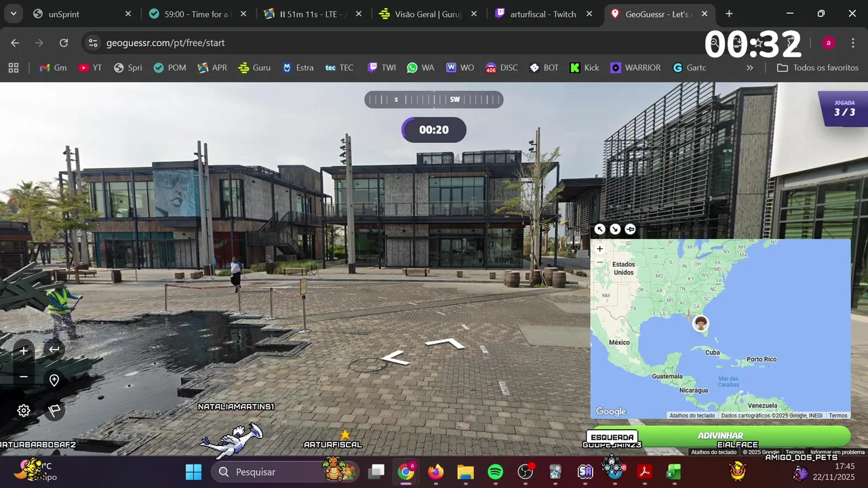Undo last move with the return arrow icon
Viewport: 868px width, 488px height.
pyautogui.click(x=54, y=350)
